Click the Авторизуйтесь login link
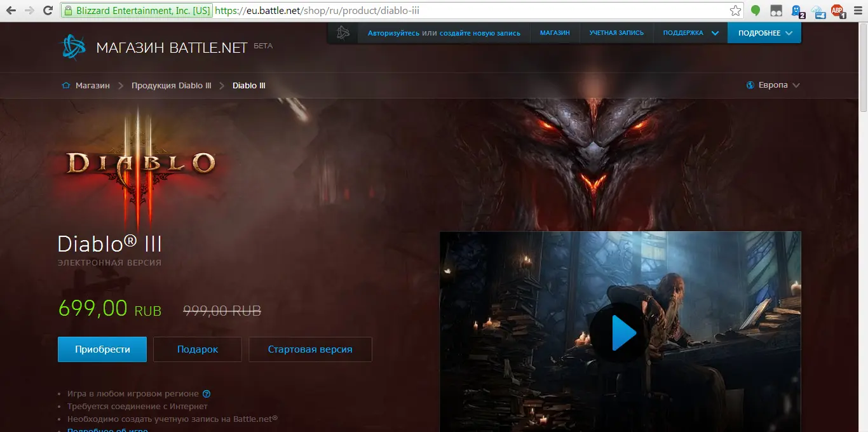 393,33
